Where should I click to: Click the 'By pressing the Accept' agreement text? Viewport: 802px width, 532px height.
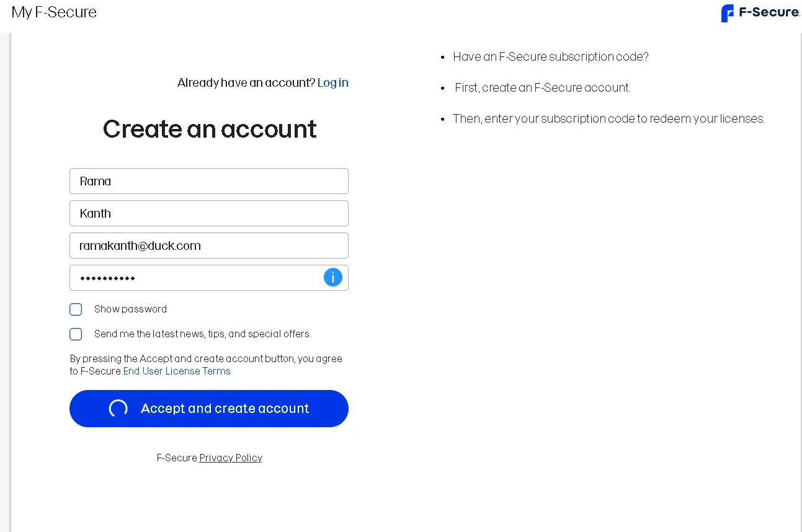click(x=206, y=359)
